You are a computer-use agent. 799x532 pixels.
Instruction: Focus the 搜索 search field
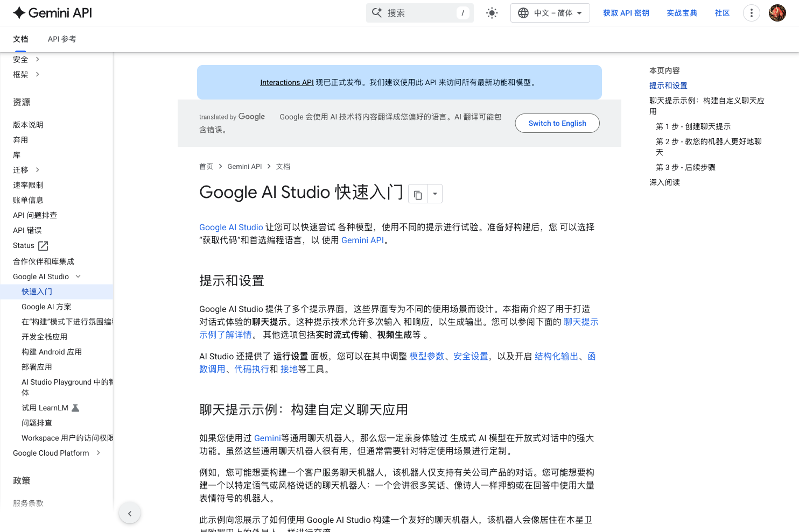pos(420,13)
